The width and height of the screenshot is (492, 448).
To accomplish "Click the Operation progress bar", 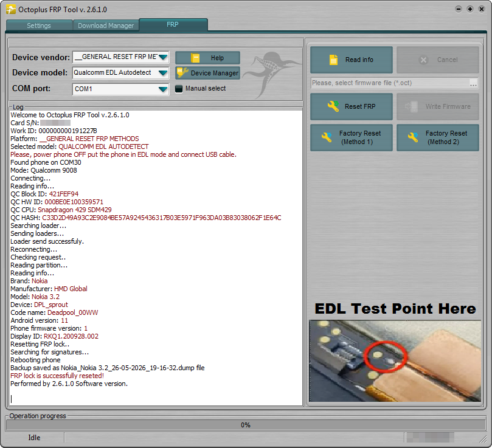I will [x=246, y=425].
